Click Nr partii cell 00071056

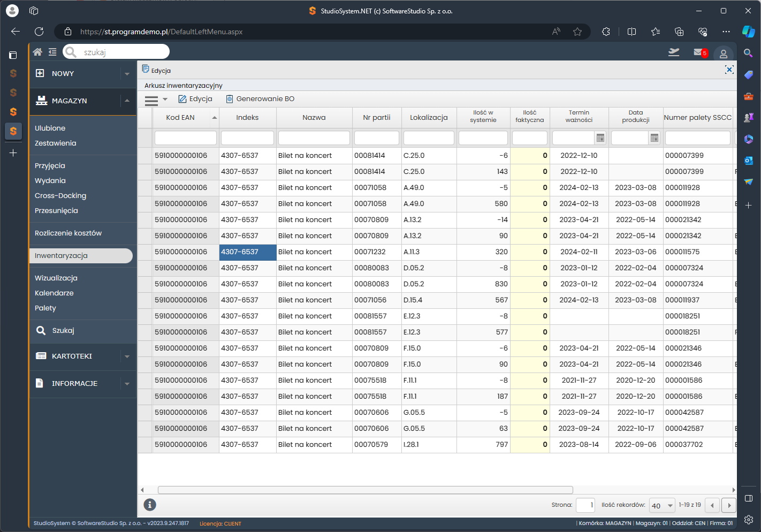[x=377, y=300]
